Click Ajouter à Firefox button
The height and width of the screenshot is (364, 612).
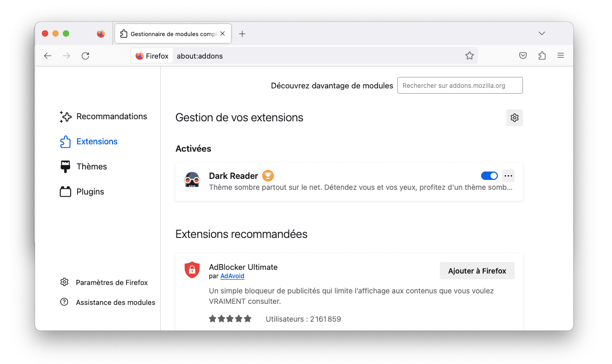click(477, 271)
